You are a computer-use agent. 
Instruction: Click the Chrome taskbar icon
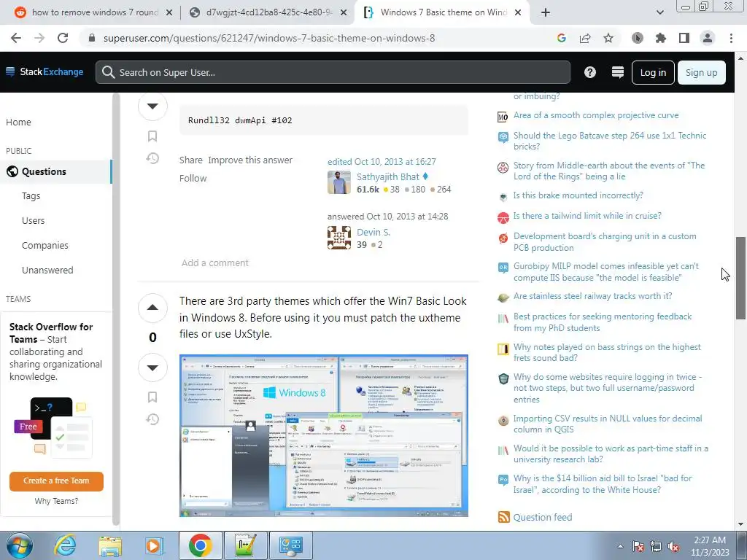point(200,545)
